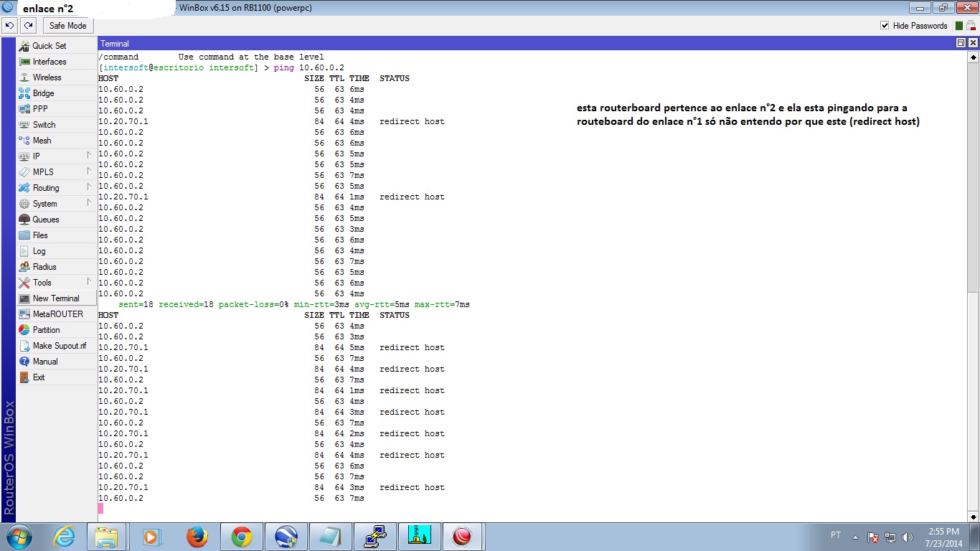
Task: Open Firefox from the taskbar
Action: [x=196, y=537]
